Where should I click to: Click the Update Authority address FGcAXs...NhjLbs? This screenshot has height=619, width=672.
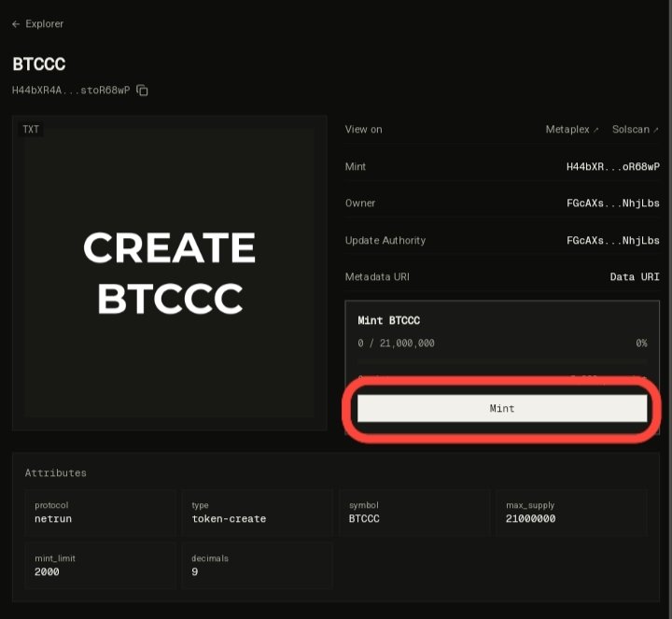[613, 241]
